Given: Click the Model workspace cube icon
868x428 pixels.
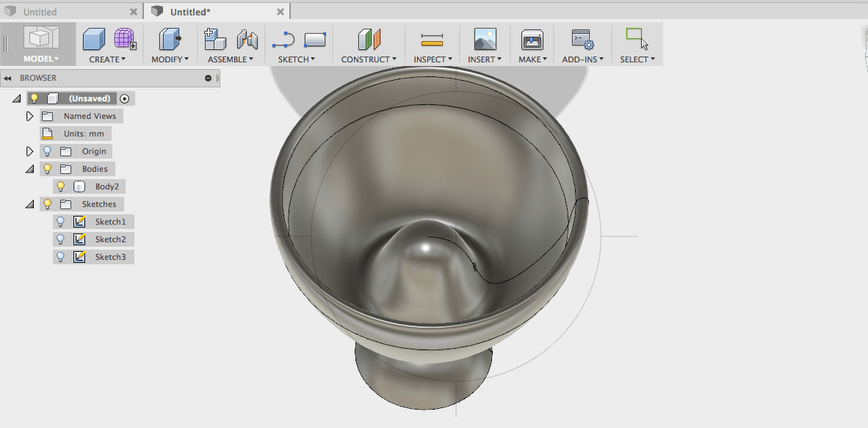Looking at the screenshot, I should coord(41,37).
